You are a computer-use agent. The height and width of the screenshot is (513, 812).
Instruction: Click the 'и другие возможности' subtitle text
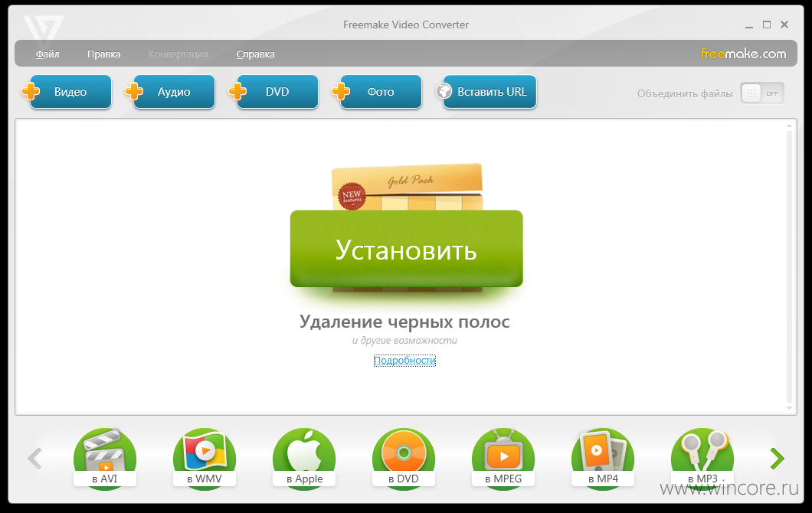pos(404,341)
